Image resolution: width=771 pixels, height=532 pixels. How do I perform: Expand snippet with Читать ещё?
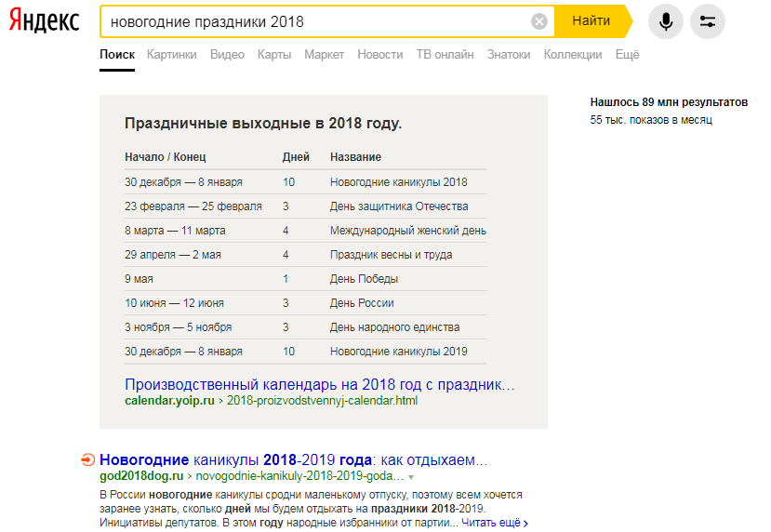494,524
